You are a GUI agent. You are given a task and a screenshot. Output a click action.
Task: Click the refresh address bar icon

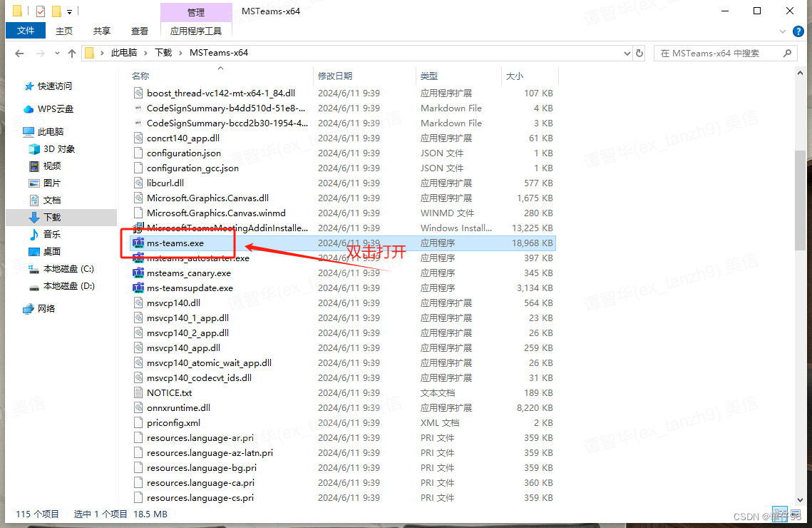tap(639, 53)
